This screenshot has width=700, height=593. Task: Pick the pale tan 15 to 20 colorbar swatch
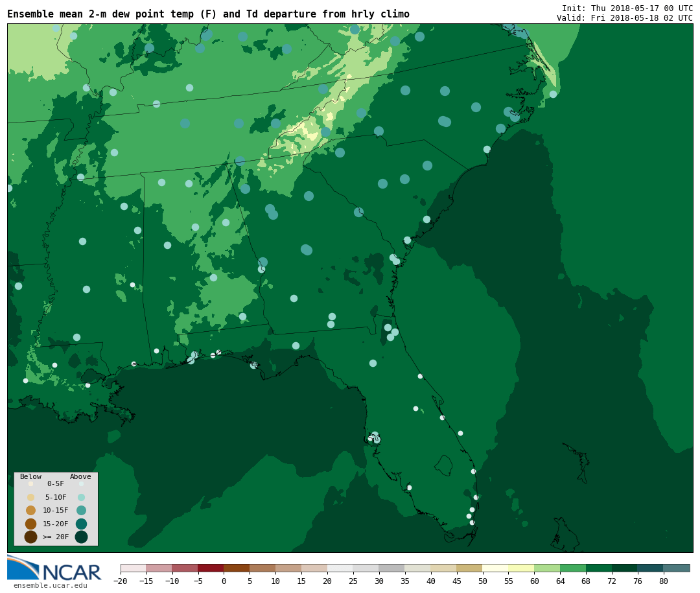315,568
